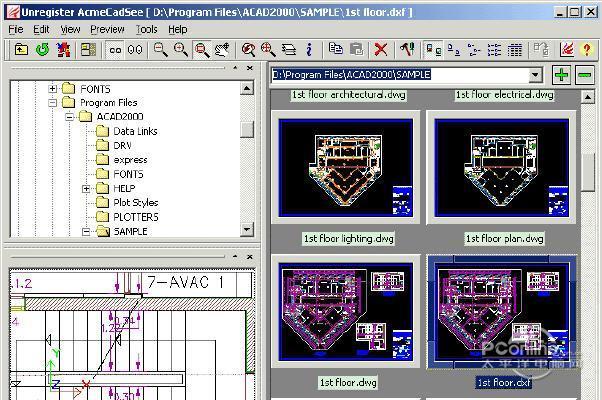Open the Preview menu
The height and width of the screenshot is (400, 602).
[x=107, y=29]
